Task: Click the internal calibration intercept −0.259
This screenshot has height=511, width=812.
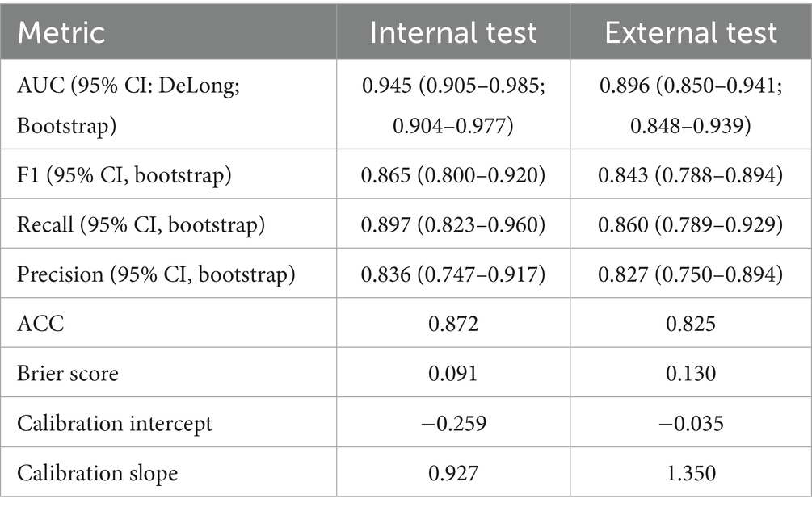Action: [x=452, y=423]
